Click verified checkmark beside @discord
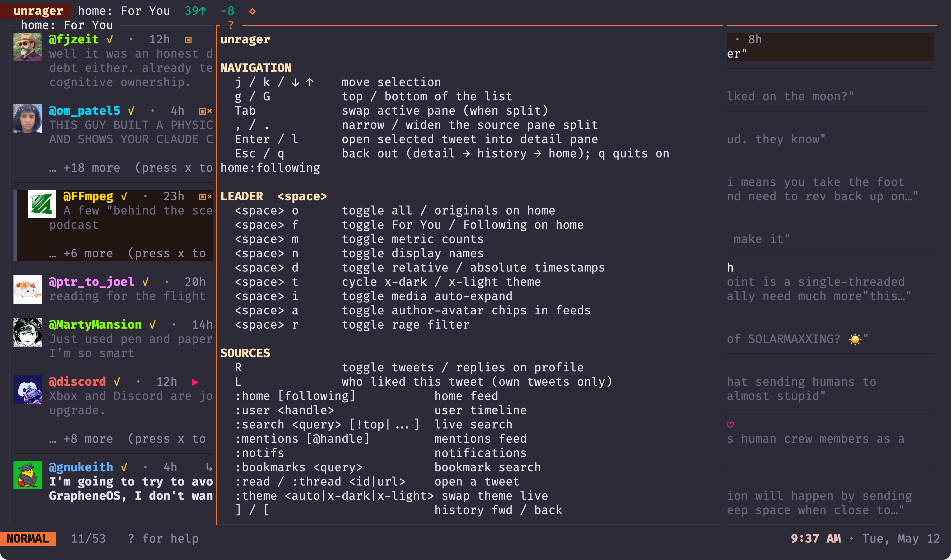The image size is (951, 560). coord(117,382)
